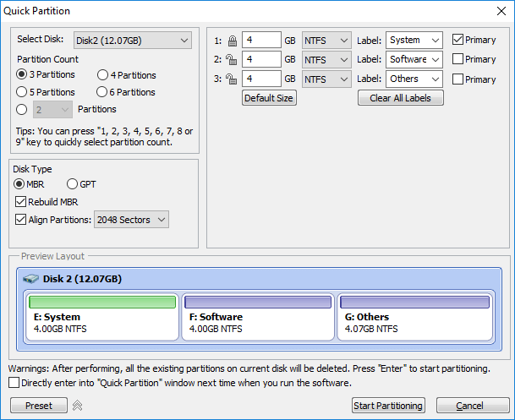Click the size field of partition 3
Viewport: 515px width, 420px height.
pos(261,79)
